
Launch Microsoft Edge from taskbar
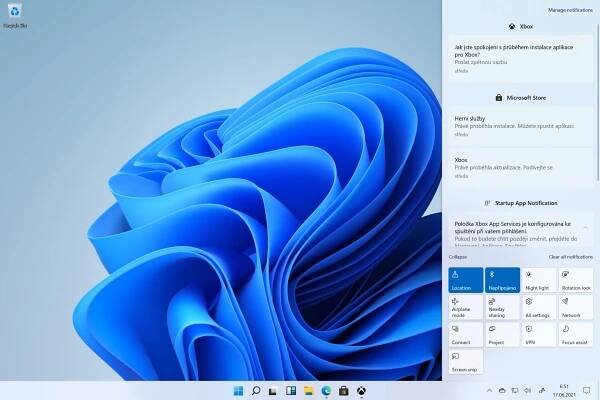click(x=326, y=389)
